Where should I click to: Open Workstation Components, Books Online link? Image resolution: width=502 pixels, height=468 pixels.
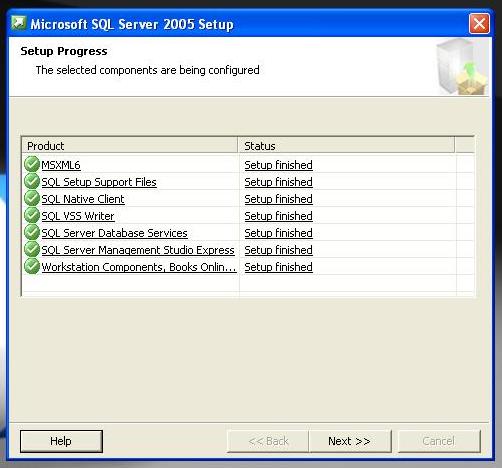pyautogui.click(x=139, y=267)
